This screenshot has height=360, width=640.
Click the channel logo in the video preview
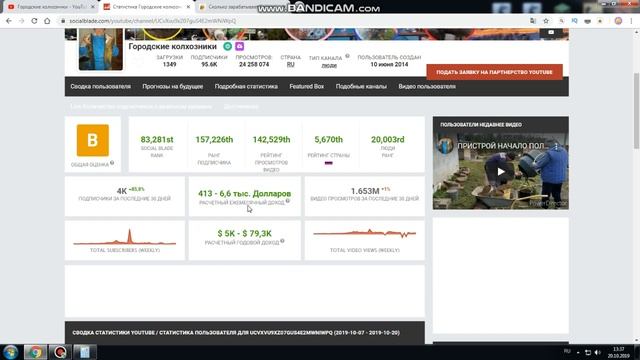click(446, 146)
